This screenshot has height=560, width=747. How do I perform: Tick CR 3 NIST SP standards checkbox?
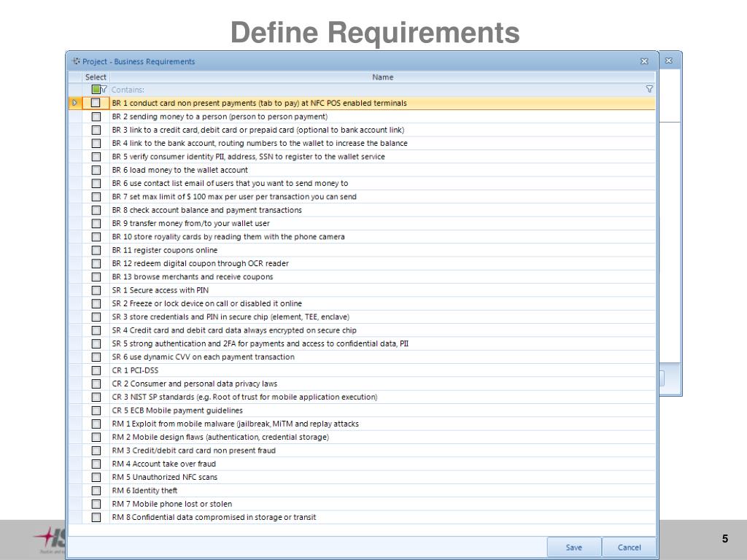[x=96, y=397]
